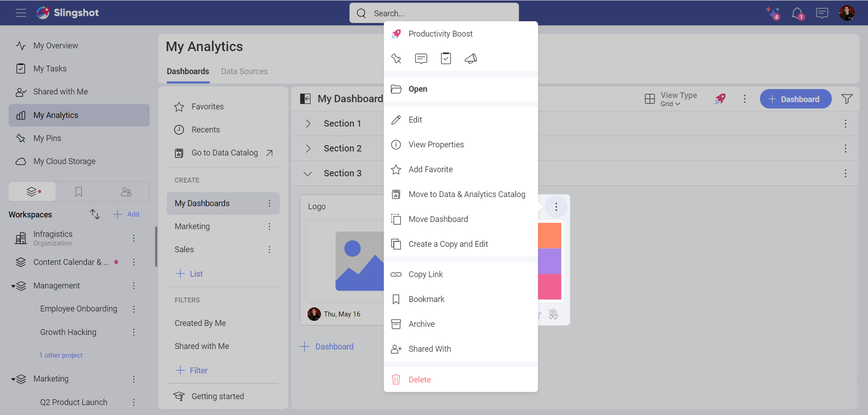868x415 pixels.
Task: Select the Dashboards tab
Action: [x=188, y=71]
